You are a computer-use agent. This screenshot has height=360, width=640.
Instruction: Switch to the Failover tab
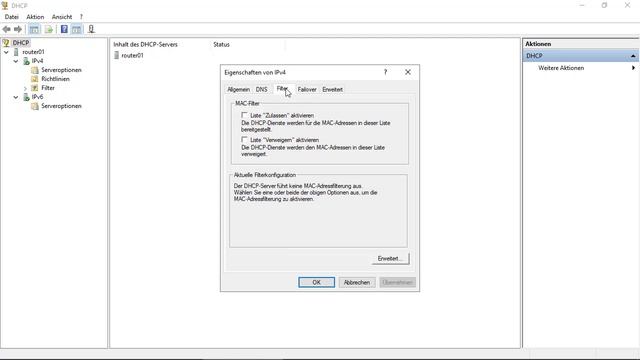[307, 89]
